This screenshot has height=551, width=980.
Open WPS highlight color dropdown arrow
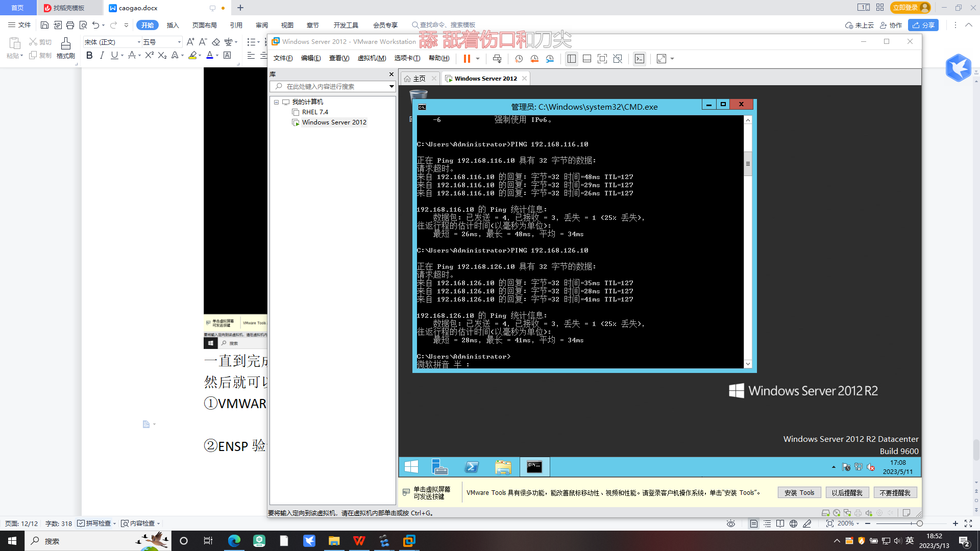[200, 56]
